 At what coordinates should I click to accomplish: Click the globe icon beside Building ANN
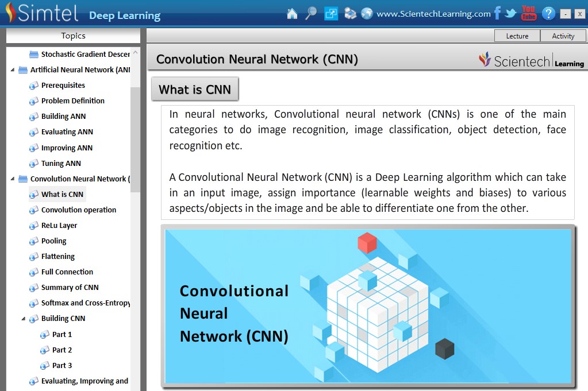[x=34, y=117]
